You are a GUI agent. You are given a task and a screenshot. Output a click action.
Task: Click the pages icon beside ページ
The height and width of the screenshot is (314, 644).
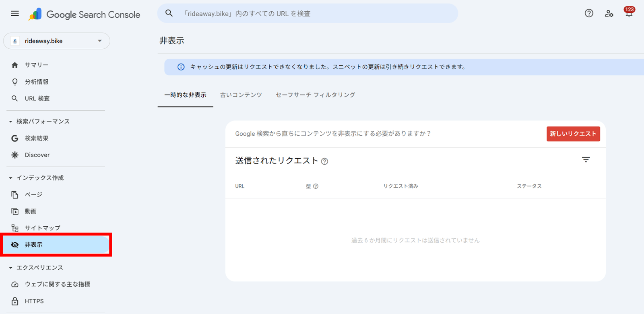15,195
